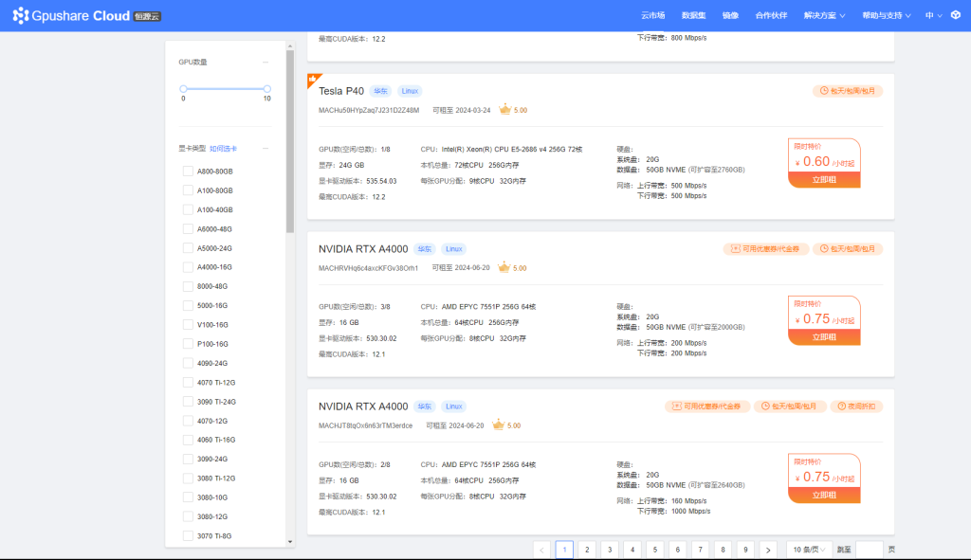
Task: Check the 3080-10G GPU filter
Action: (x=188, y=497)
